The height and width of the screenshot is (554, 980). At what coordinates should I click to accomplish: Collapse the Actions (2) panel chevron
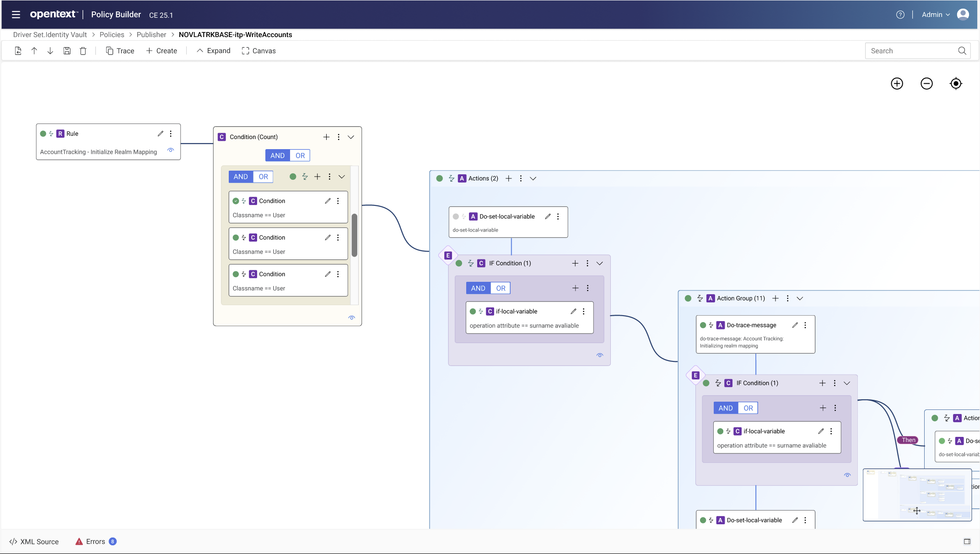[533, 178]
